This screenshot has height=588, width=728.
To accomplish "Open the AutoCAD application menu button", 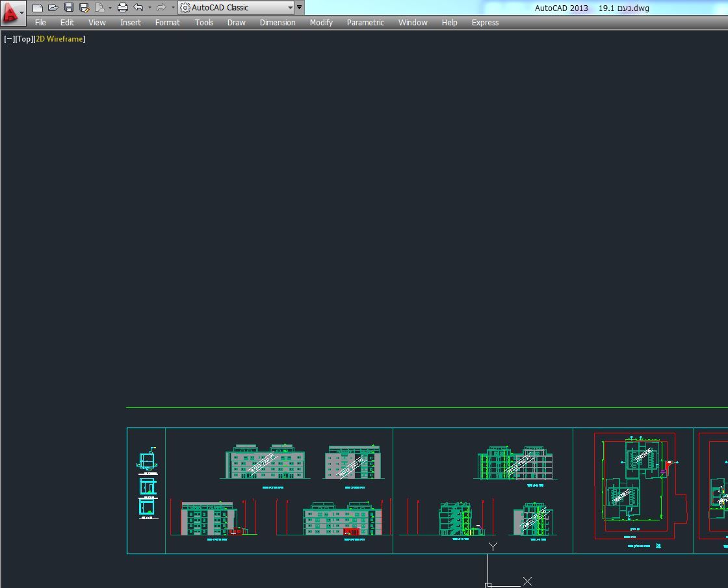I will click(x=12, y=12).
